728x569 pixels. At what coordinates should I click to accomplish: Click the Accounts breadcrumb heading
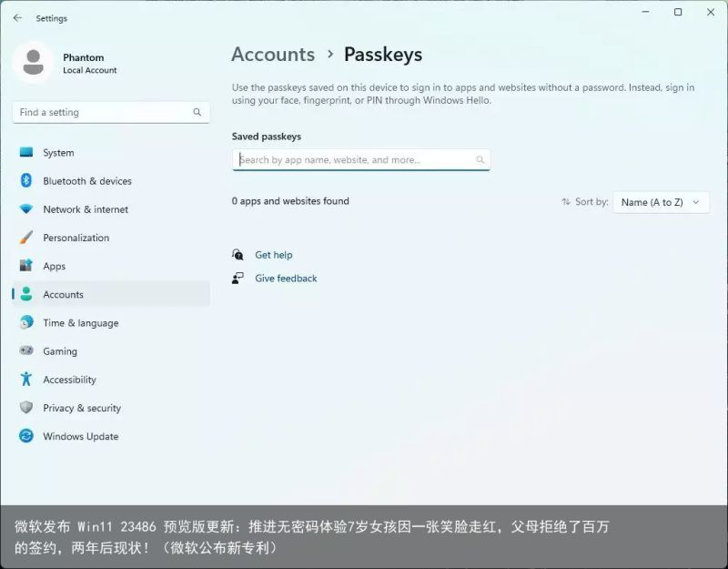coord(273,55)
